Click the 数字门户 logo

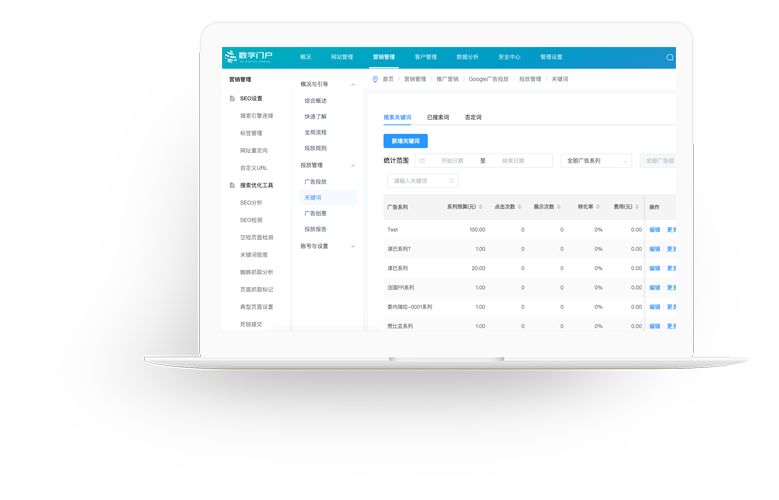click(247, 56)
